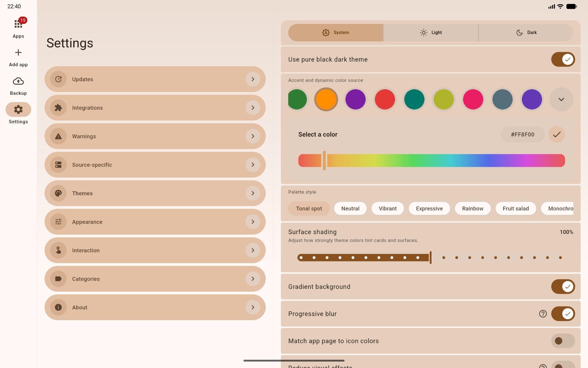Enable Match app page to icon colors
Screen dimensions: 588x368
coord(563,341)
